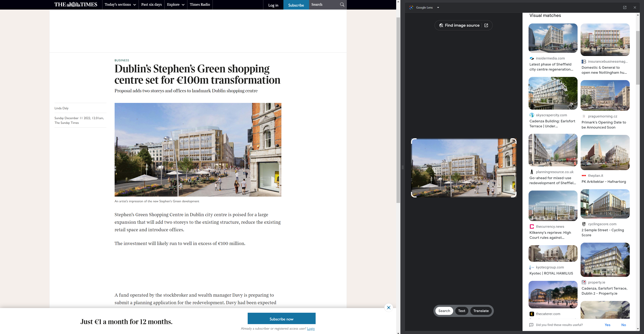Answer Yes to results useful question
The image size is (644, 334).
click(x=607, y=325)
